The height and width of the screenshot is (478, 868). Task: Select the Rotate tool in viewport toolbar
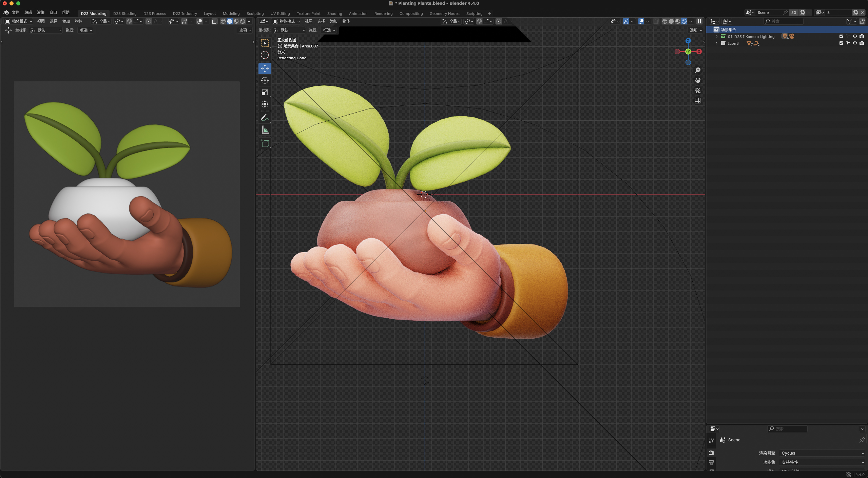(x=265, y=80)
